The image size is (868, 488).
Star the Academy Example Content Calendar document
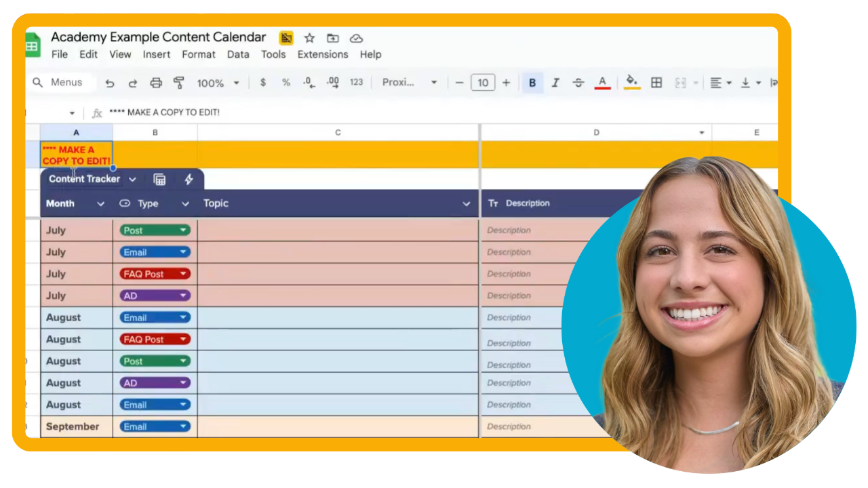pyautogui.click(x=309, y=38)
